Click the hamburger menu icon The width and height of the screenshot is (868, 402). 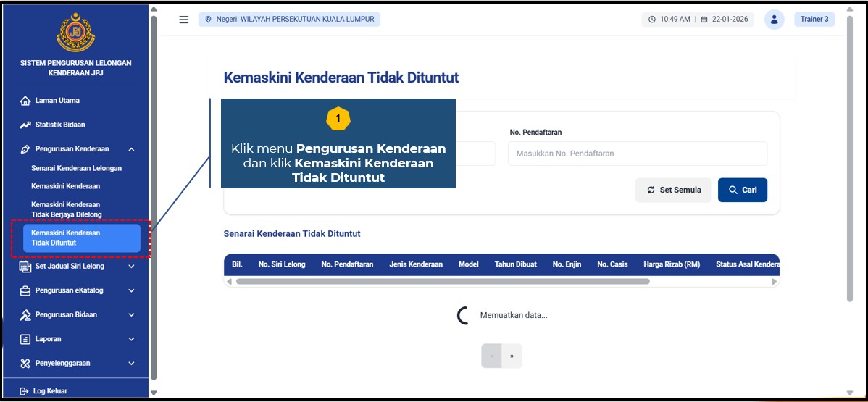(184, 20)
